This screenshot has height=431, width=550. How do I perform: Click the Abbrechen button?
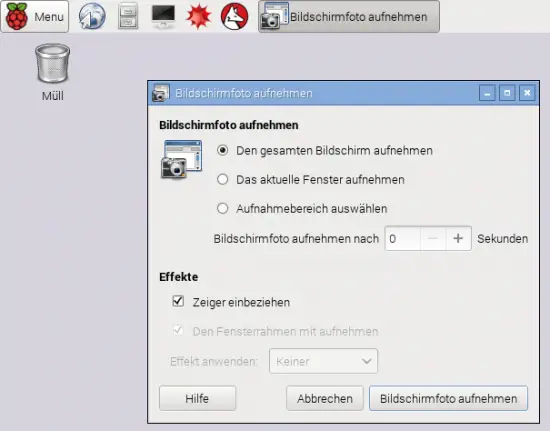click(325, 398)
